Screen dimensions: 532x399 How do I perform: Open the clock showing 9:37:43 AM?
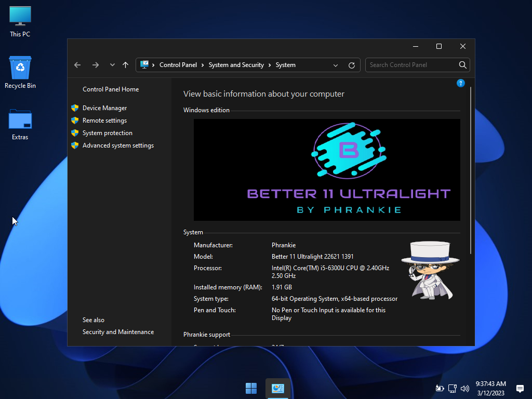490,388
